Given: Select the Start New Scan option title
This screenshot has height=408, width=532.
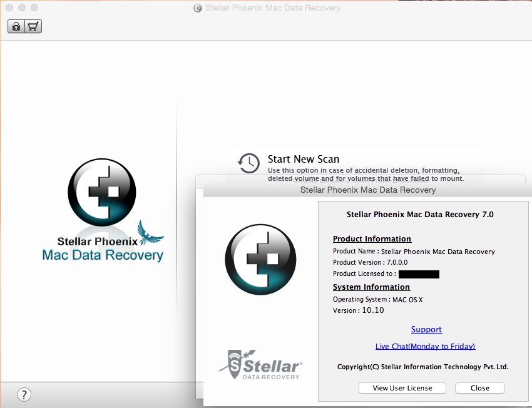Looking at the screenshot, I should point(304,159).
